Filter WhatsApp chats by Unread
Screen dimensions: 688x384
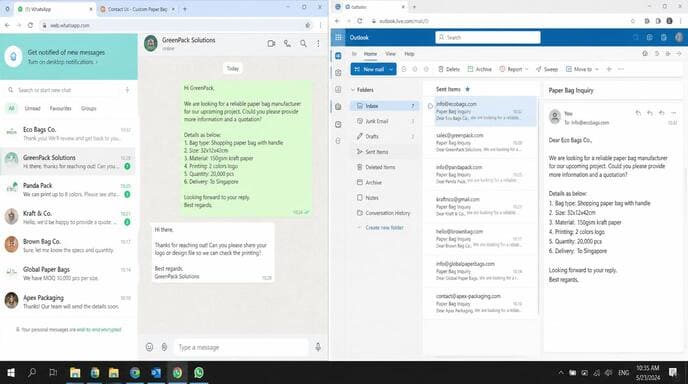pos(32,108)
